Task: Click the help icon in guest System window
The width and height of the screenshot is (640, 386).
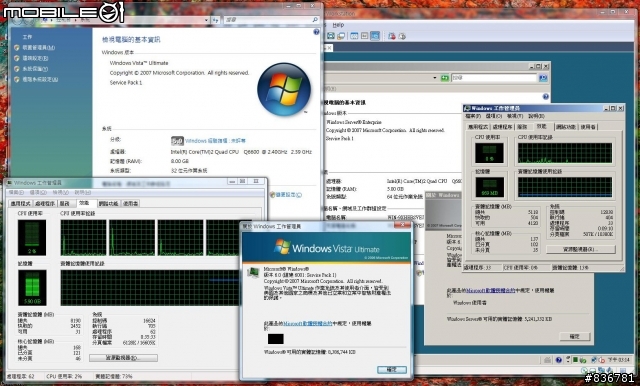Action: point(546,97)
